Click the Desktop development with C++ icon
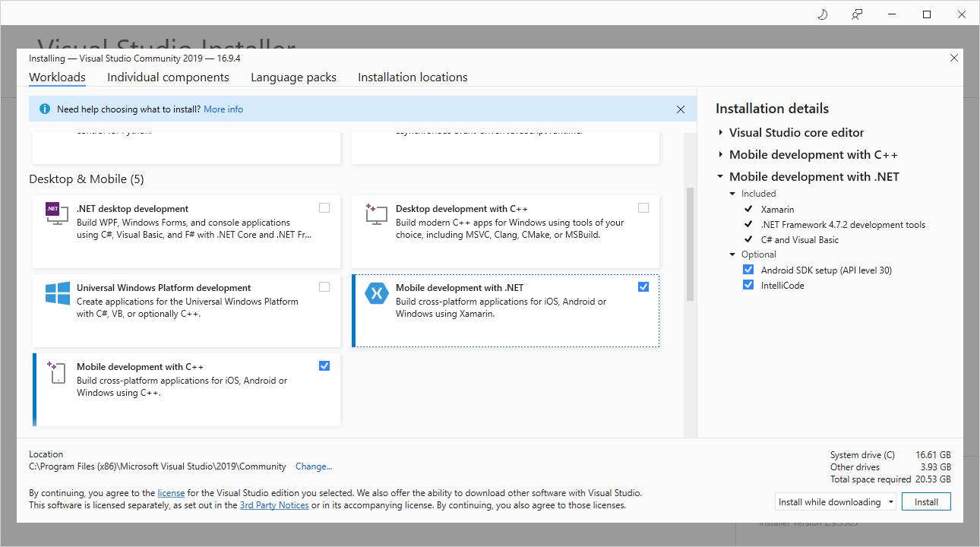Screen dimensions: 980x547 tap(375, 214)
